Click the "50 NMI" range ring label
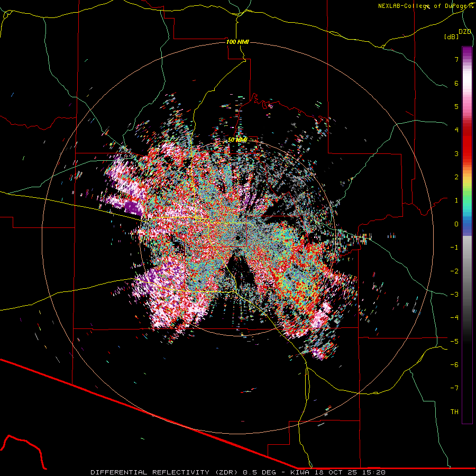This screenshot has height=476, width=476. point(237,140)
